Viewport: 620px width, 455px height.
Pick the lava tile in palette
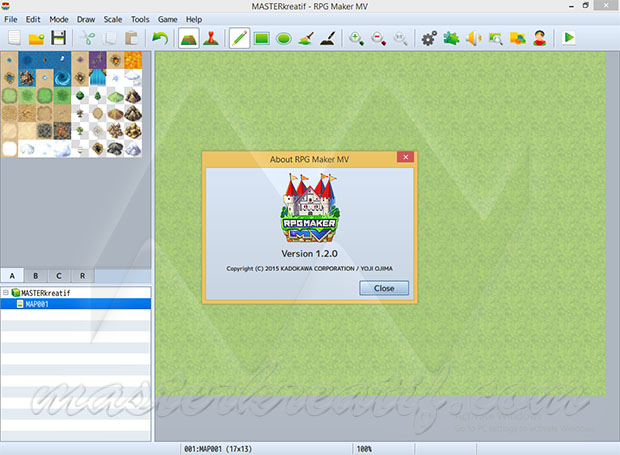(133, 60)
